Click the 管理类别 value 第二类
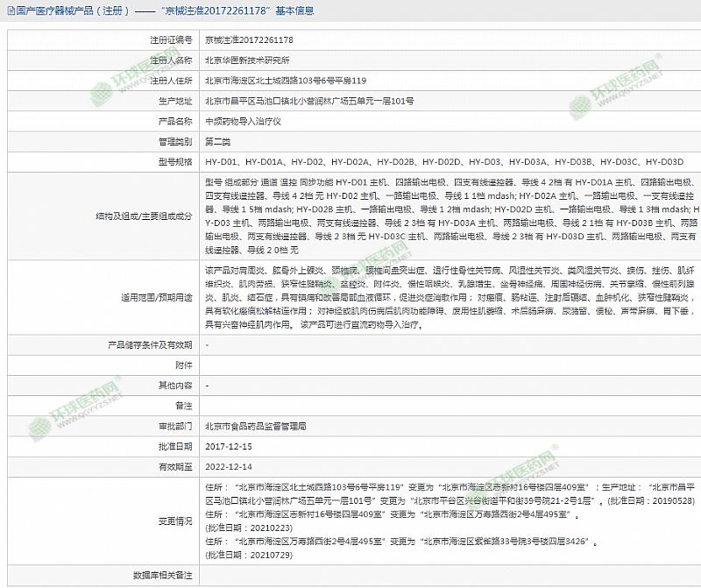This screenshot has width=701, height=588. click(x=219, y=141)
